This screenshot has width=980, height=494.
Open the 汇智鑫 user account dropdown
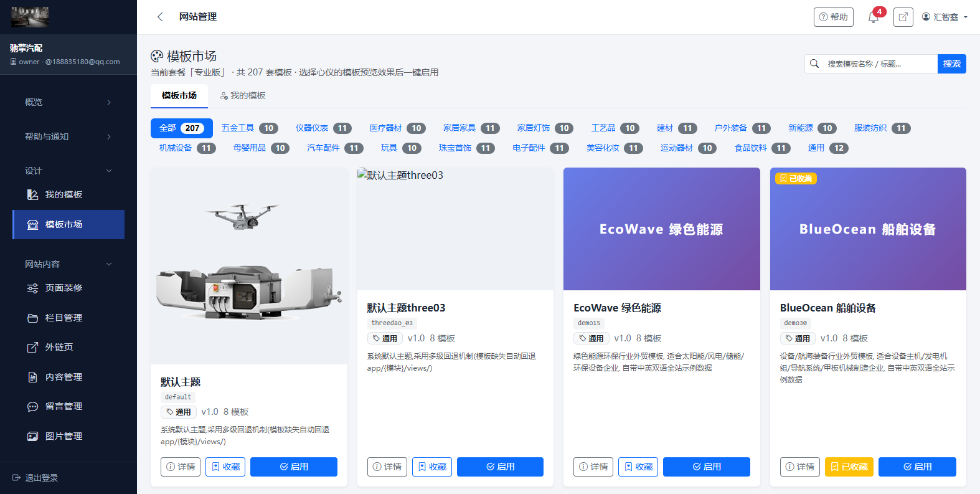click(x=945, y=17)
